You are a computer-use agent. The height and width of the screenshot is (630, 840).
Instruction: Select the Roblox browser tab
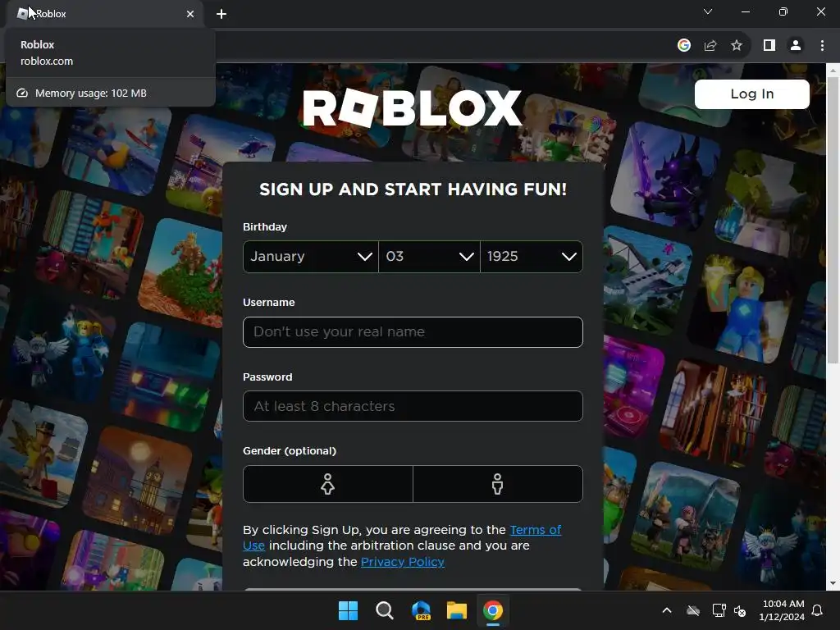point(104,14)
